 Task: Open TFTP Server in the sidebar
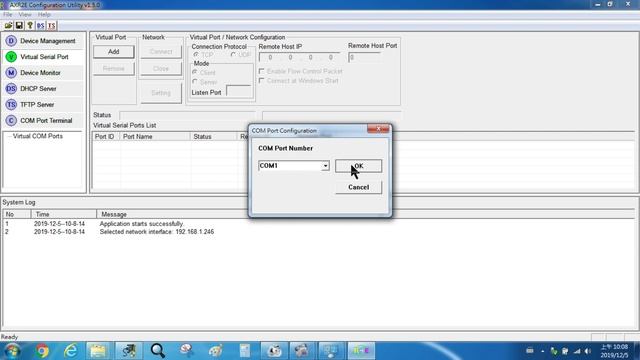[43, 104]
